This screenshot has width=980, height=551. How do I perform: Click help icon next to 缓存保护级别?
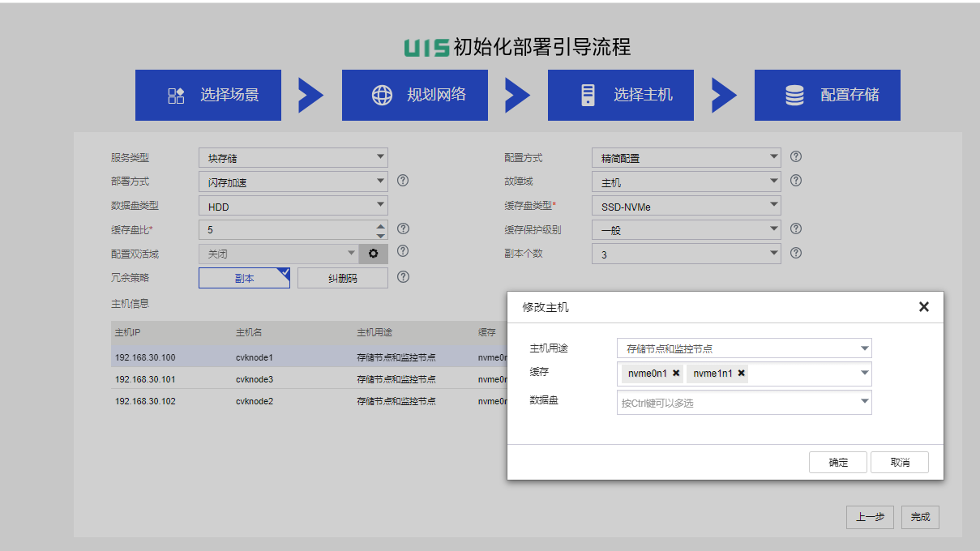click(x=796, y=229)
